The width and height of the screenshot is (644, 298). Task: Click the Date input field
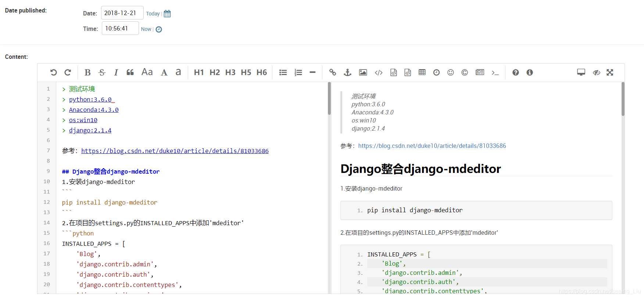(122, 13)
